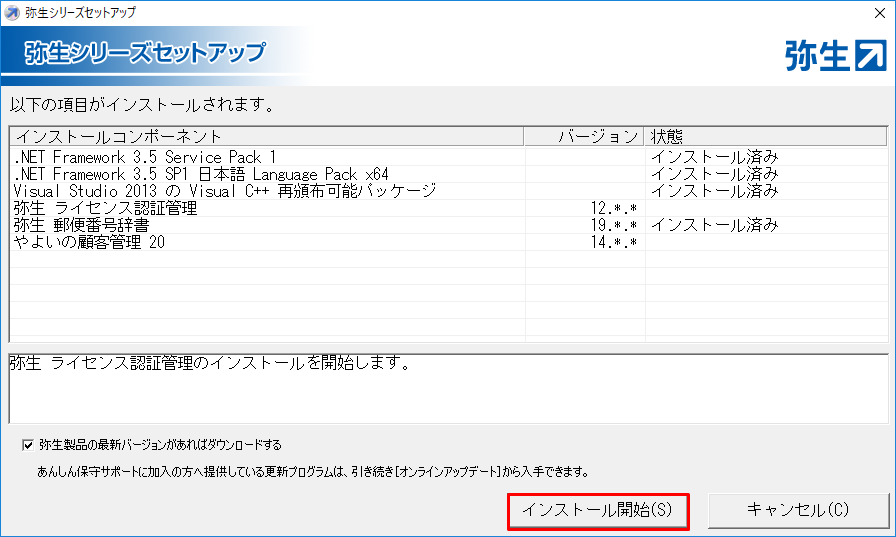896x537 pixels.
Task: Click the 14.*.* version cell
Action: click(613, 242)
